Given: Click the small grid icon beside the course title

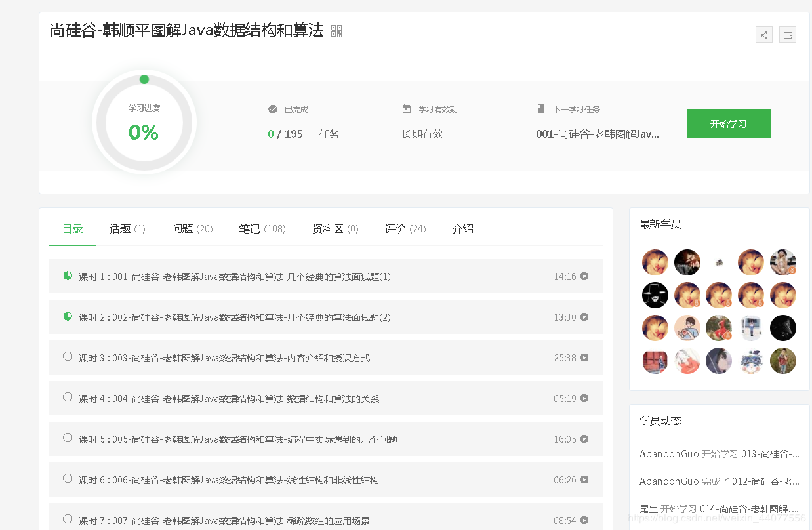Looking at the screenshot, I should click(336, 30).
